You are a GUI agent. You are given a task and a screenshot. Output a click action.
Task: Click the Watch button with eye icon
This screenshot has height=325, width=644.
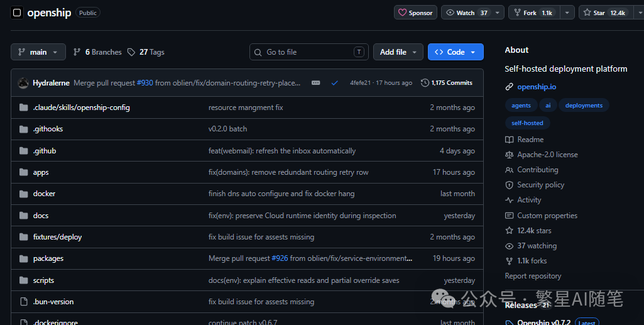pyautogui.click(x=467, y=13)
